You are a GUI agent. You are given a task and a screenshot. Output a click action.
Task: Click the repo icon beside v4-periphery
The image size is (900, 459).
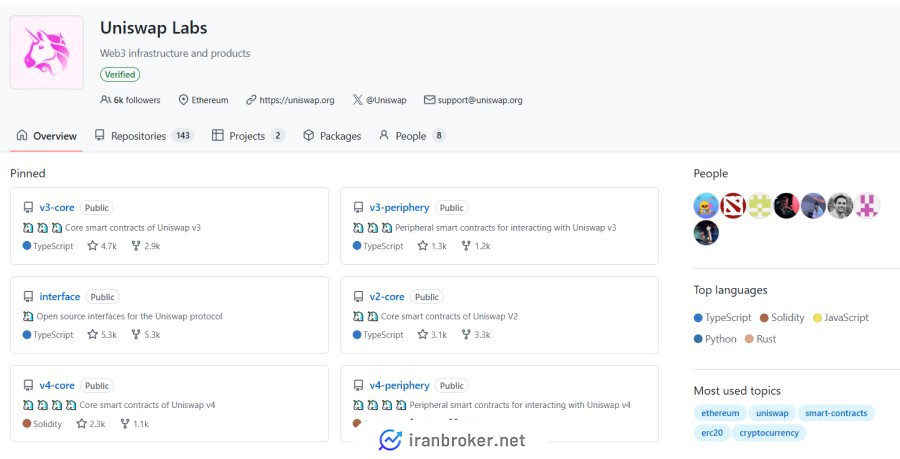click(358, 386)
